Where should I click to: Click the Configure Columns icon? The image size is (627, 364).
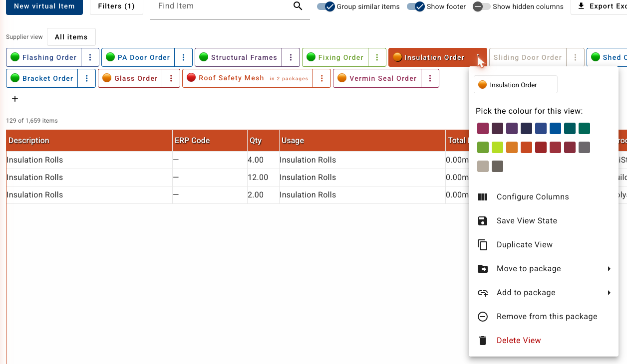483,197
